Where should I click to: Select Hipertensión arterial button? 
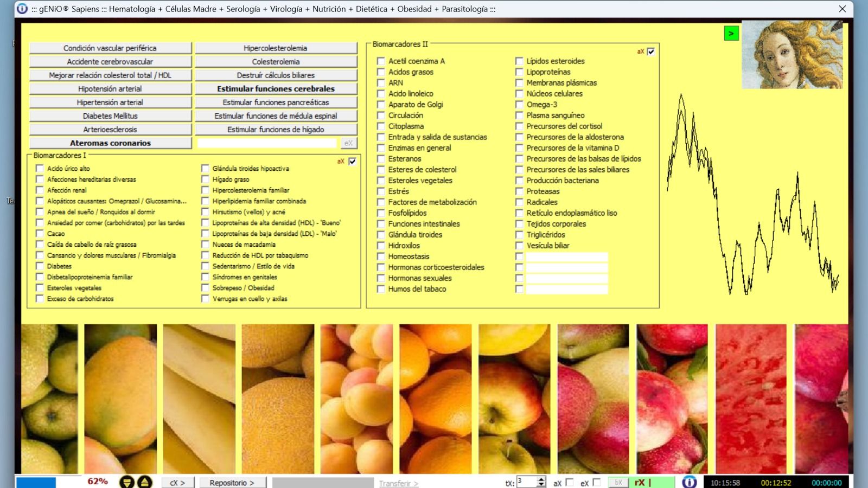pyautogui.click(x=110, y=102)
